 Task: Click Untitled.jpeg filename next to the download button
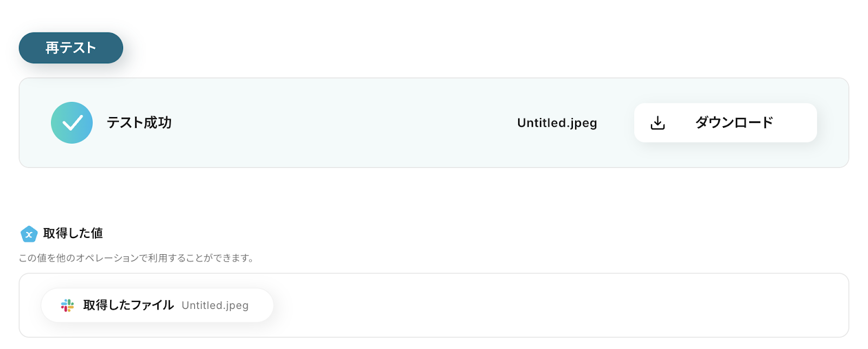click(x=557, y=123)
